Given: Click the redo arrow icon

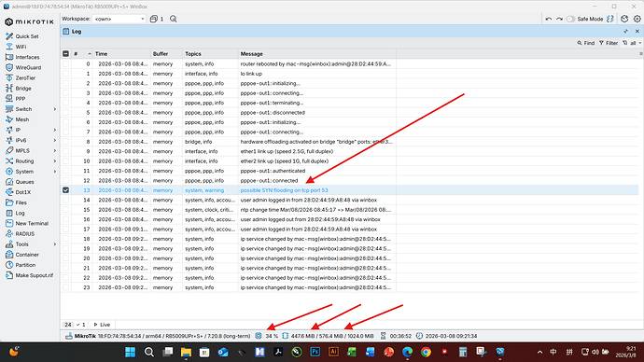Looking at the screenshot, I should [x=559, y=19].
